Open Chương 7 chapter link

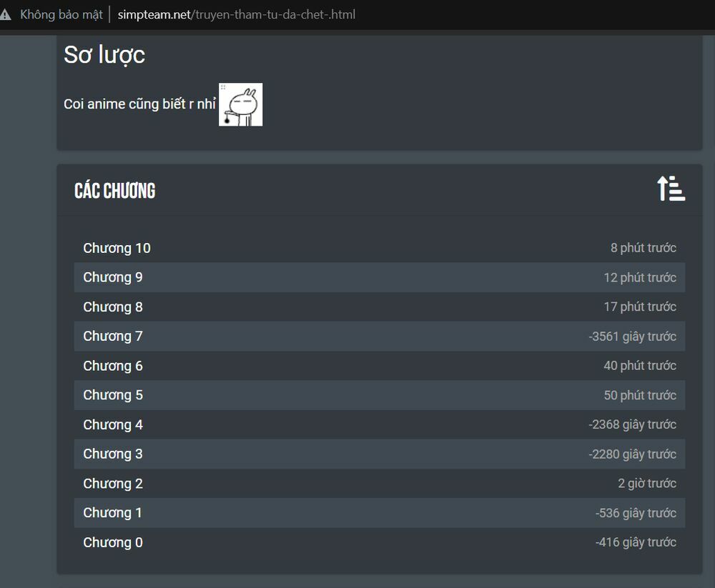[x=113, y=337]
